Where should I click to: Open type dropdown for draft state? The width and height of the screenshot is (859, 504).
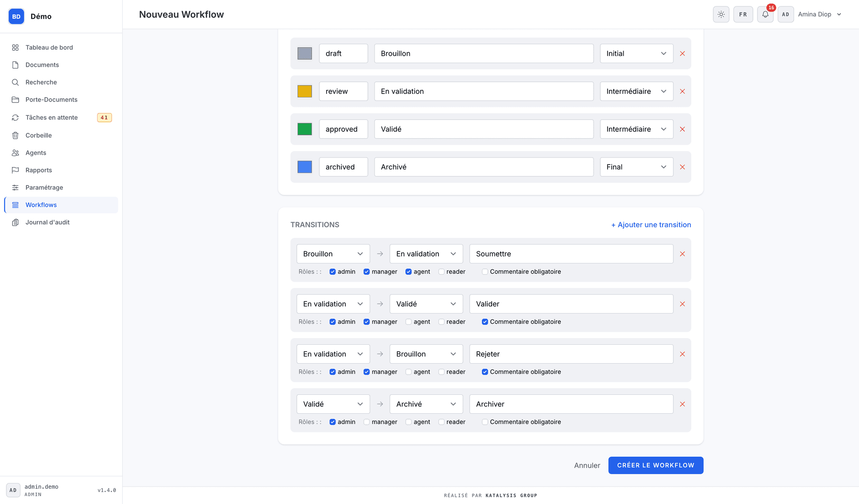pyautogui.click(x=636, y=54)
